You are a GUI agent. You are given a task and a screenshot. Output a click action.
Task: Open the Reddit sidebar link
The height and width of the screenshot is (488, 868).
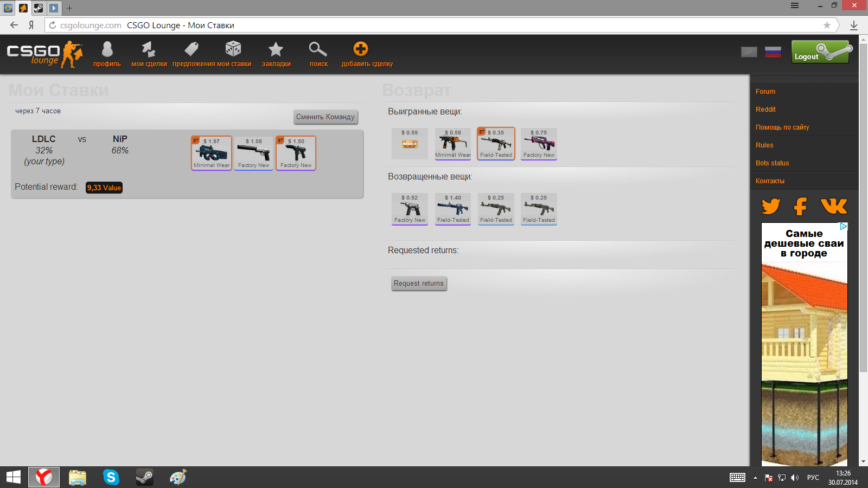(x=765, y=110)
